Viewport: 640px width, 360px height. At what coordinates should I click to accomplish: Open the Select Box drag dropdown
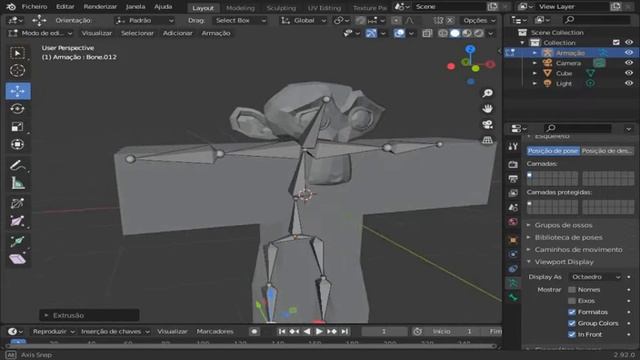pos(241,20)
